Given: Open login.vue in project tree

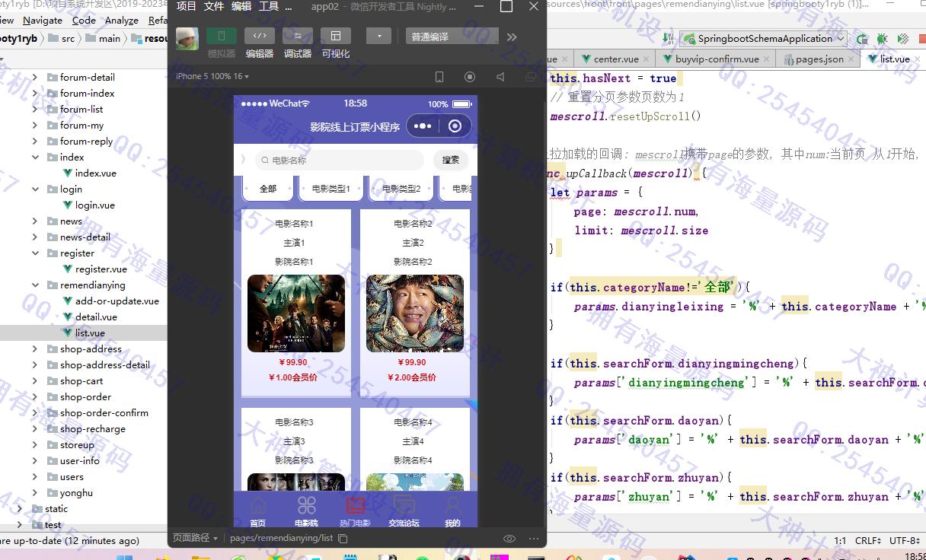Looking at the screenshot, I should point(88,205).
